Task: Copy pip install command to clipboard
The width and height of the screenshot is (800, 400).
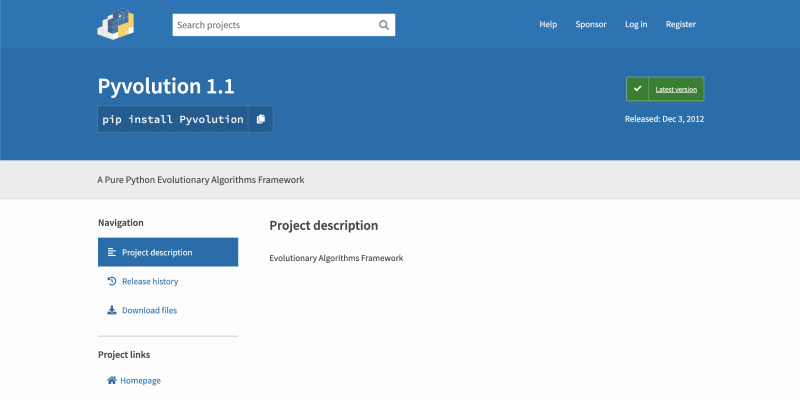Action: click(260, 119)
